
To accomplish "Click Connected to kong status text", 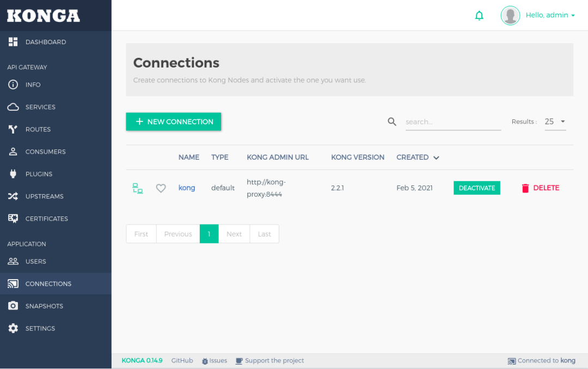I will point(547,360).
